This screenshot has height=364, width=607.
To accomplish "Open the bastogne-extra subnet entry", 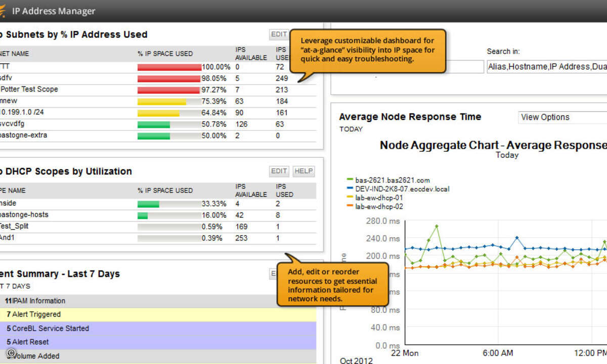I will [x=23, y=135].
